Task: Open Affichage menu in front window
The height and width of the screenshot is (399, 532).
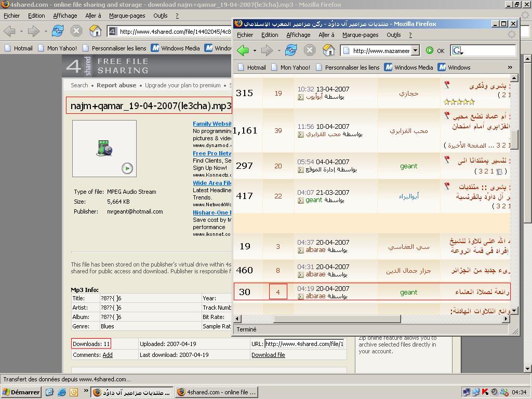Action: pos(298,35)
